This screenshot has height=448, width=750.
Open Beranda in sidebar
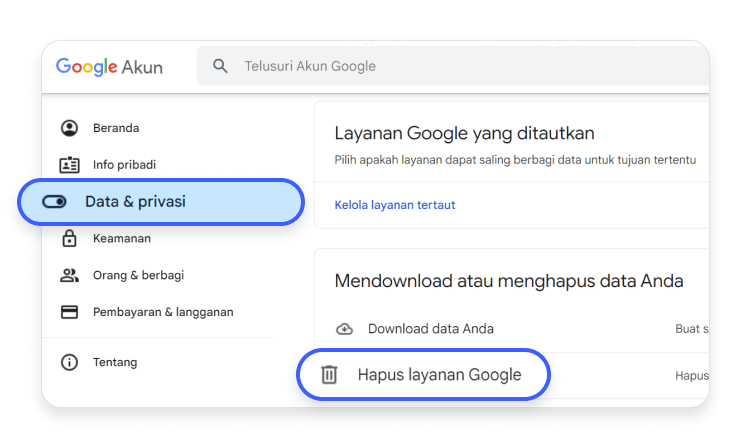pos(116,128)
